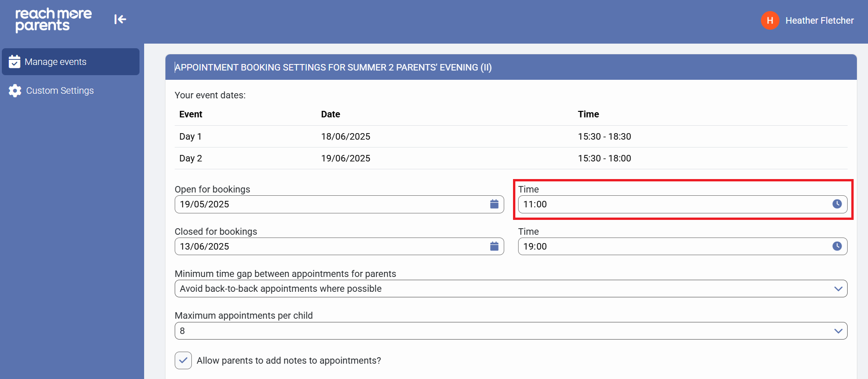Open calendar picker for Closed for bookings

494,246
